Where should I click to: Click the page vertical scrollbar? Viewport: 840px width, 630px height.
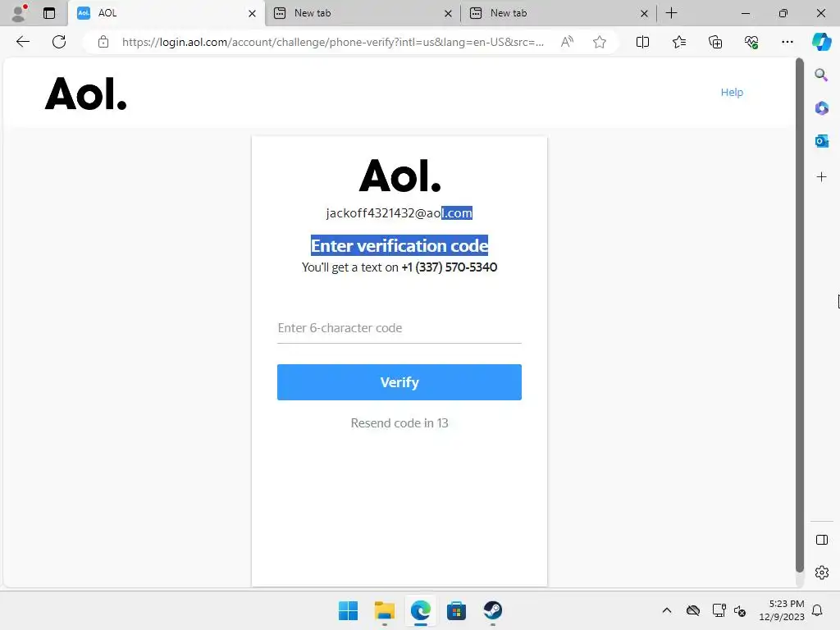(x=799, y=315)
